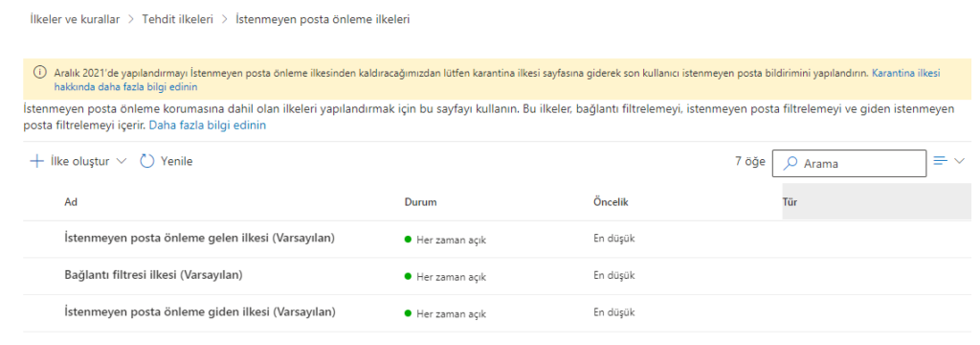Screen dimensions: 980x345
Task: Sort by the Öncelik column header
Action: click(611, 202)
